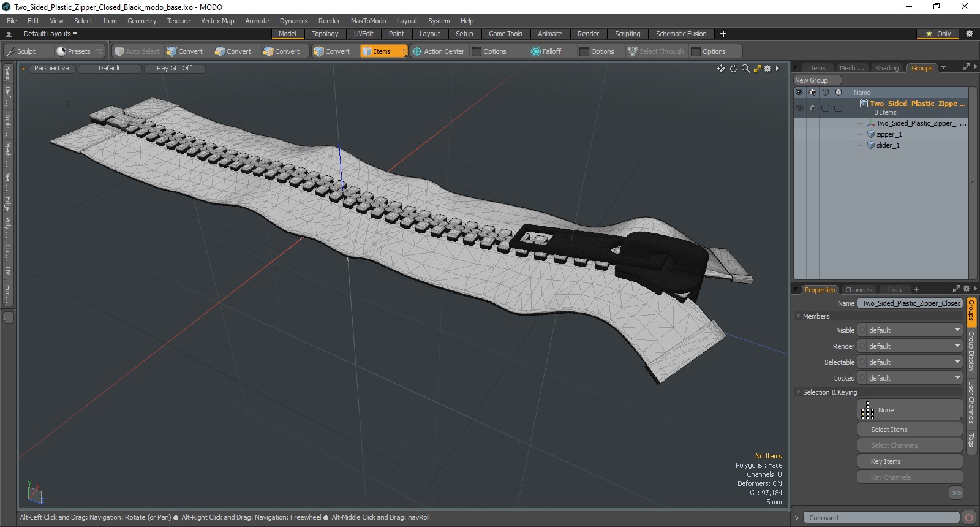This screenshot has width=980, height=527.
Task: Click the home icon beside Default Layouts
Action: point(9,34)
